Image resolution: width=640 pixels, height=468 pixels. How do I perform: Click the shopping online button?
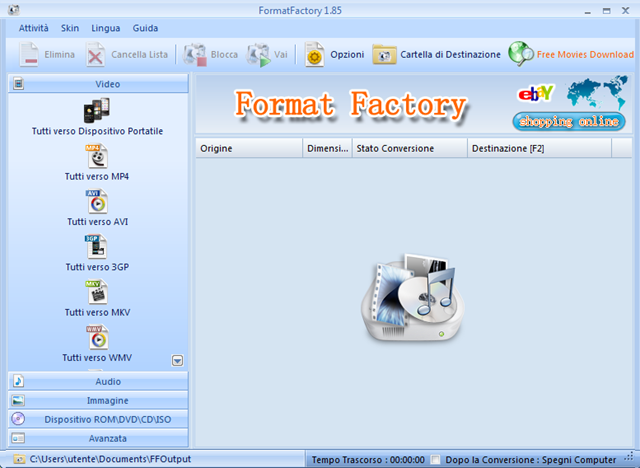coord(569,121)
